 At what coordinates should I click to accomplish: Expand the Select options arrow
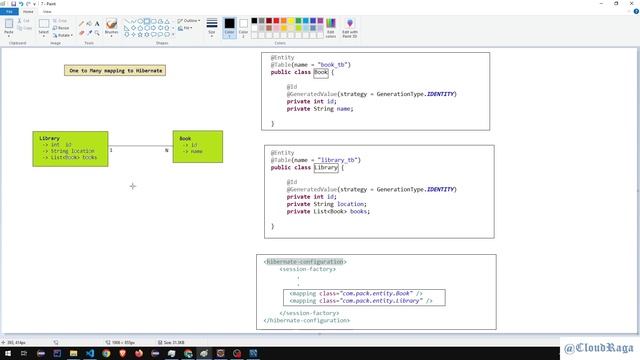(44, 36)
